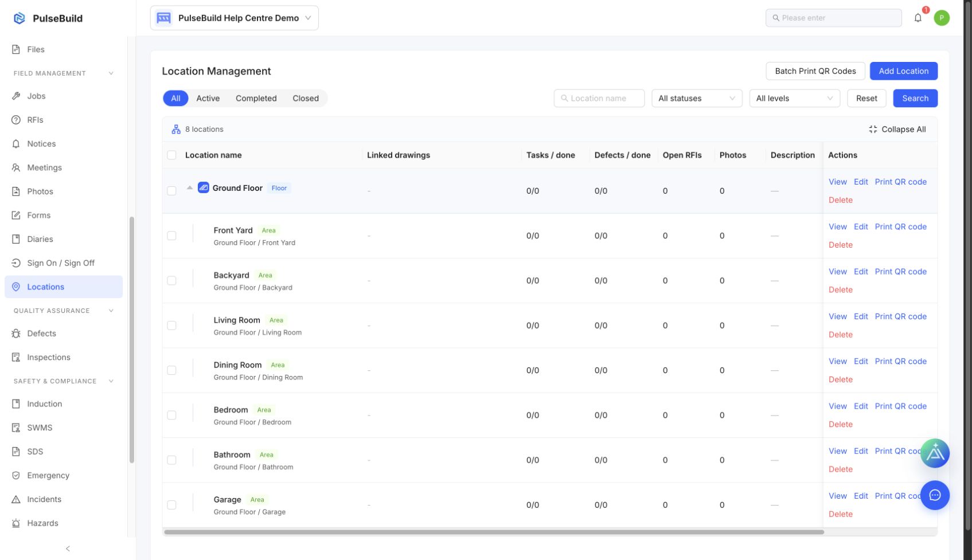Screen dimensions: 972x560
Task: Select the Ground Floor row checkbox
Action: [171, 191]
